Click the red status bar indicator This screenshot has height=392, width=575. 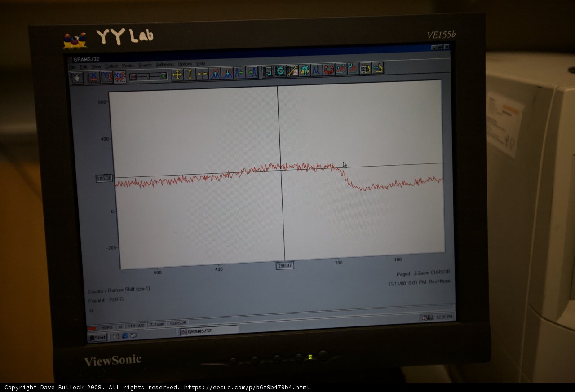tap(92, 328)
